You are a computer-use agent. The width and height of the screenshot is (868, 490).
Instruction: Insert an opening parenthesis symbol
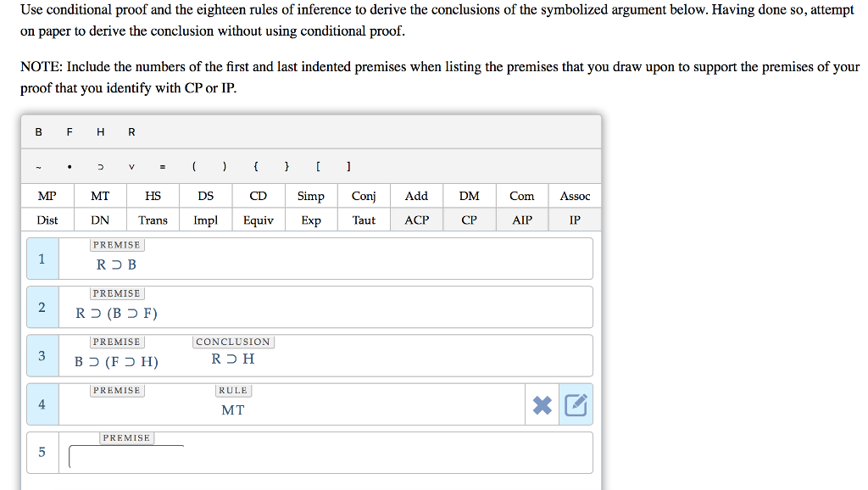[x=193, y=166]
